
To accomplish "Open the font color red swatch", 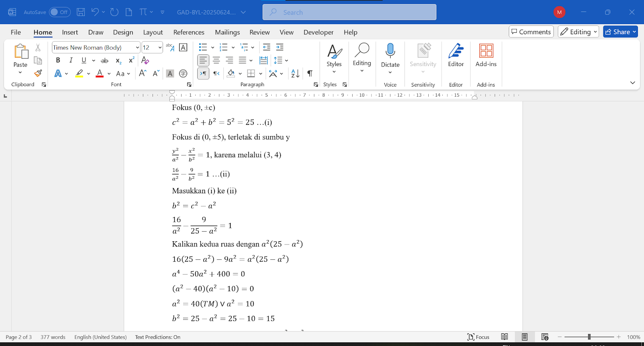I will [100, 73].
